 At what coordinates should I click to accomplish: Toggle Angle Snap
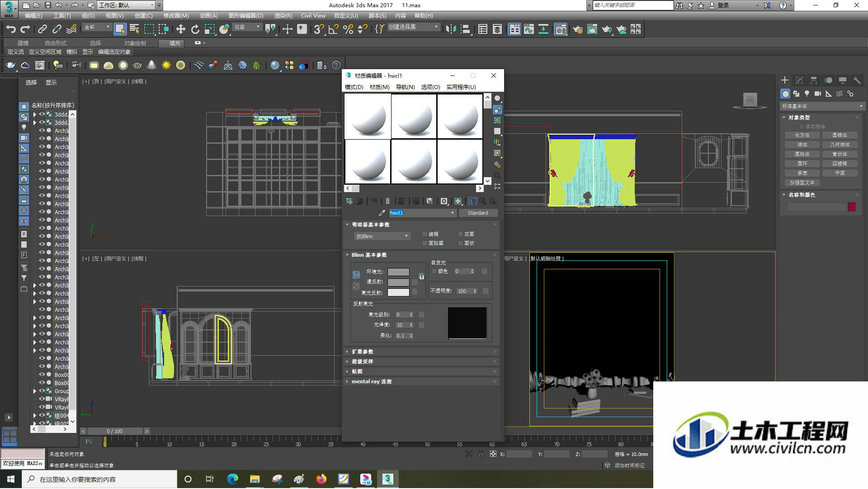coord(333,29)
